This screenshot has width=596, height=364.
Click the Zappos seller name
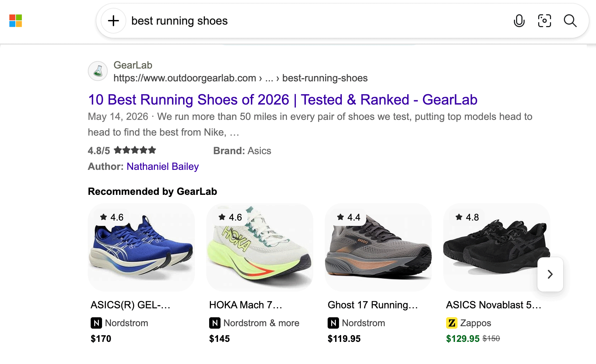(476, 323)
